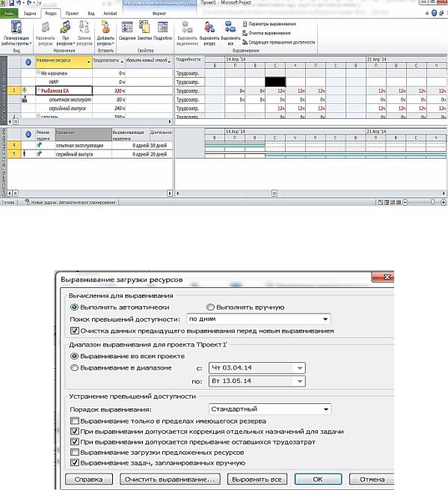This screenshot has height=490, width=448.
Task: Switch to the Задача ribbon tab
Action: click(30, 13)
